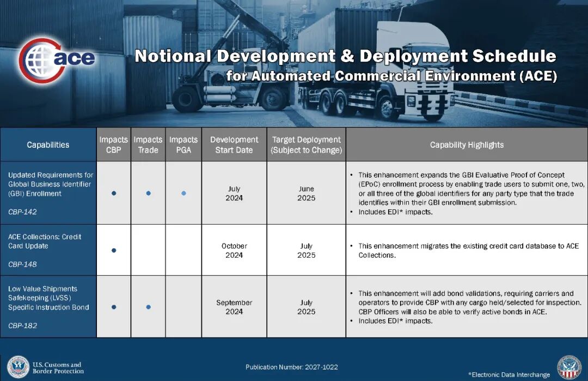Viewport: 588px width, 381px height.
Task: Click the GBI Evaluative Proof of Concept highlight text
Action: click(471, 189)
